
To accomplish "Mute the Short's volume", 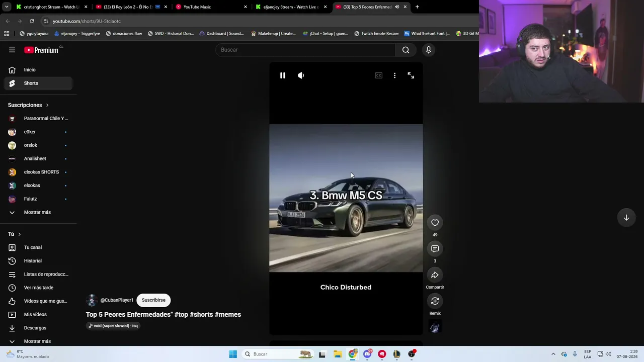I will click(301, 75).
